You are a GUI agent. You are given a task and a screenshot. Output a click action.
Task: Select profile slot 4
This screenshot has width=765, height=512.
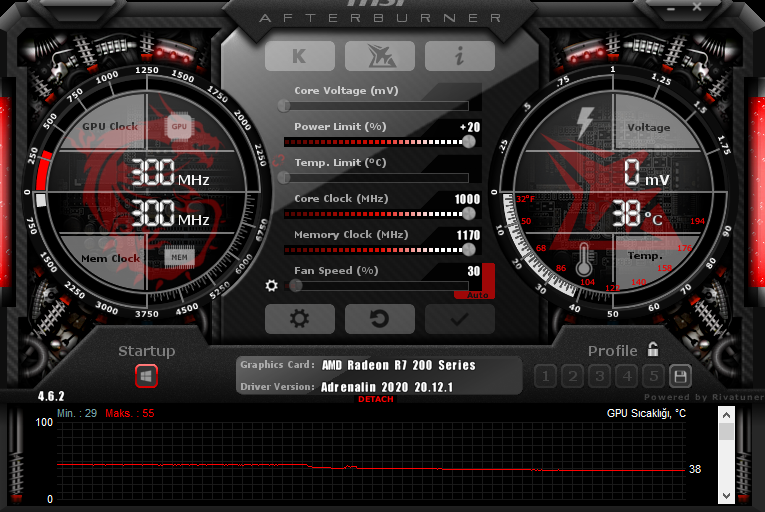[627, 376]
